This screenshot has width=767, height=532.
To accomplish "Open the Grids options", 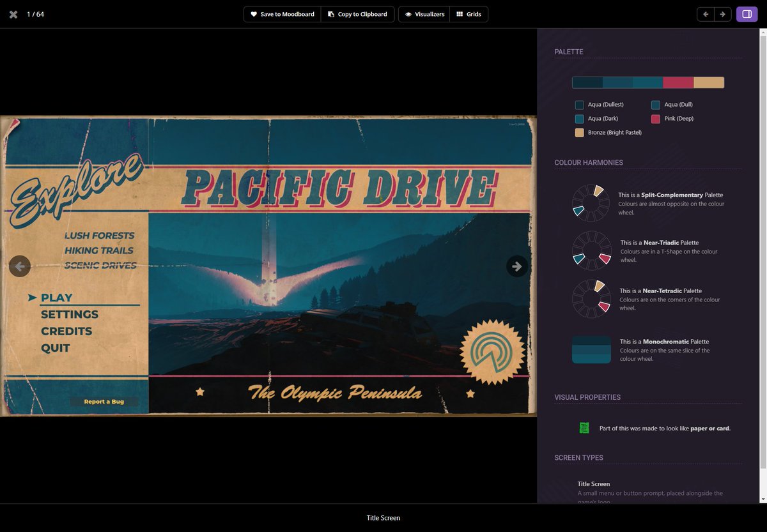I will point(469,14).
